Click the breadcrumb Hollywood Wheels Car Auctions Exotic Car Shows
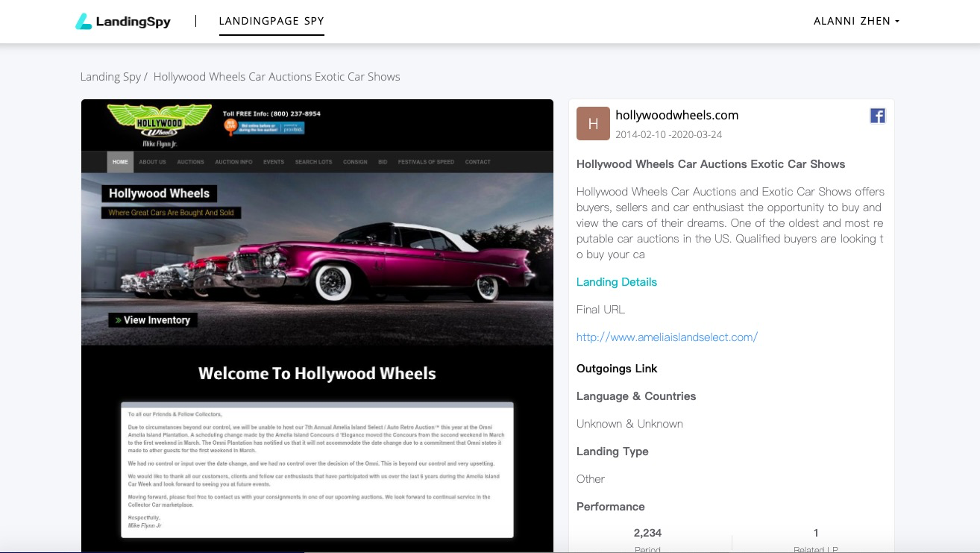Image resolution: width=980 pixels, height=553 pixels. pos(277,77)
